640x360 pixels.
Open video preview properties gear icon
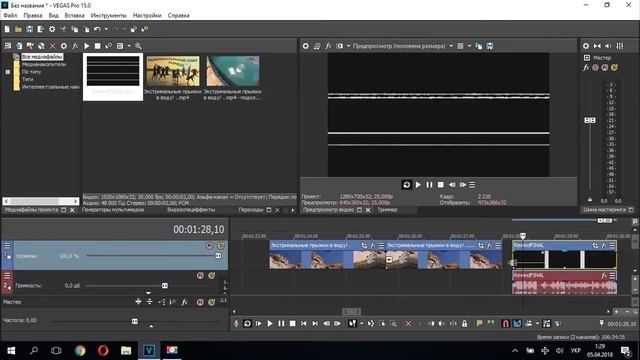[x=306, y=46]
